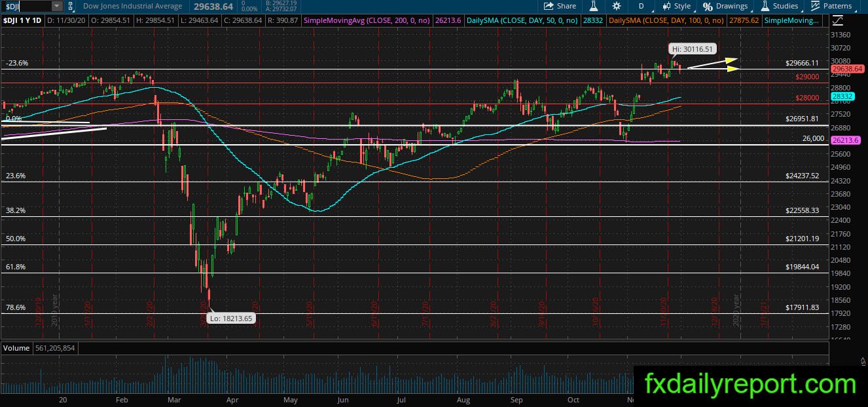Click the 27875.62 SMA 100 value
Image resolution: width=868 pixels, height=407 pixels.
(x=744, y=20)
